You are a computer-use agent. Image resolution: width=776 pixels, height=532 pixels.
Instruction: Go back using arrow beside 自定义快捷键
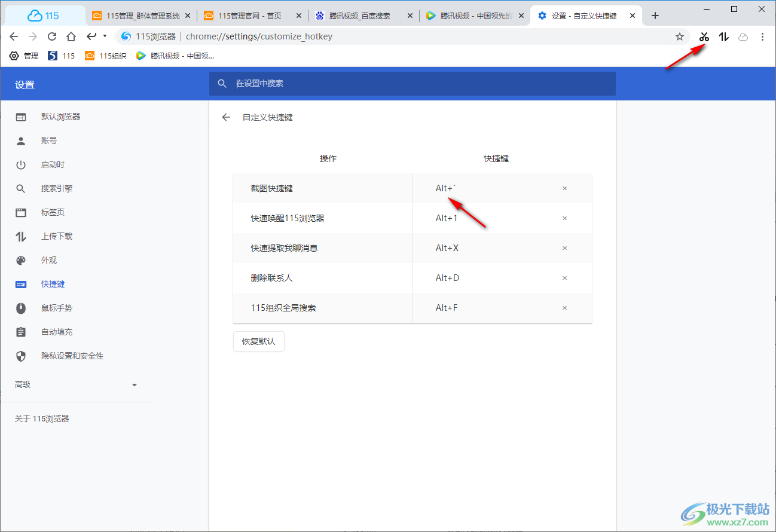point(226,117)
